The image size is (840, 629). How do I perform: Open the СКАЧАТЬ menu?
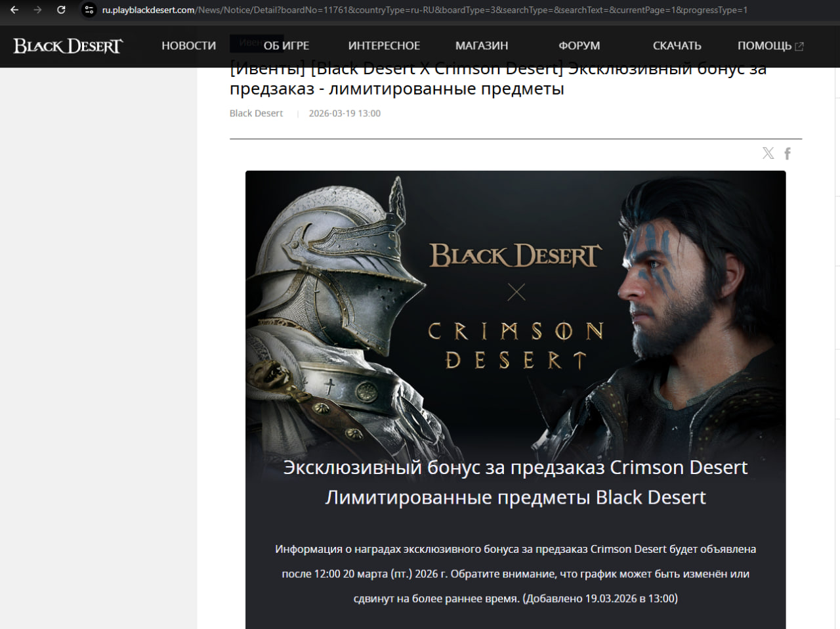[x=677, y=46]
